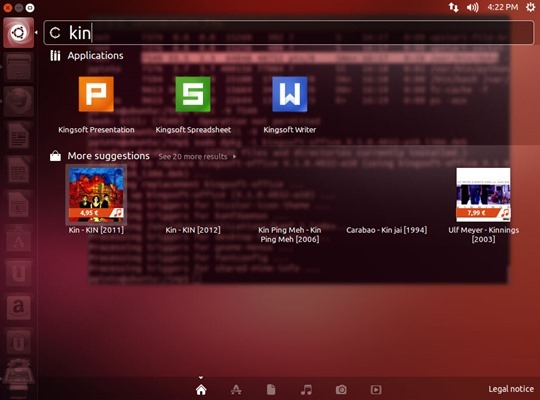The width and height of the screenshot is (540, 400).
Task: Open Kingsoft Writer application
Action: point(289,104)
